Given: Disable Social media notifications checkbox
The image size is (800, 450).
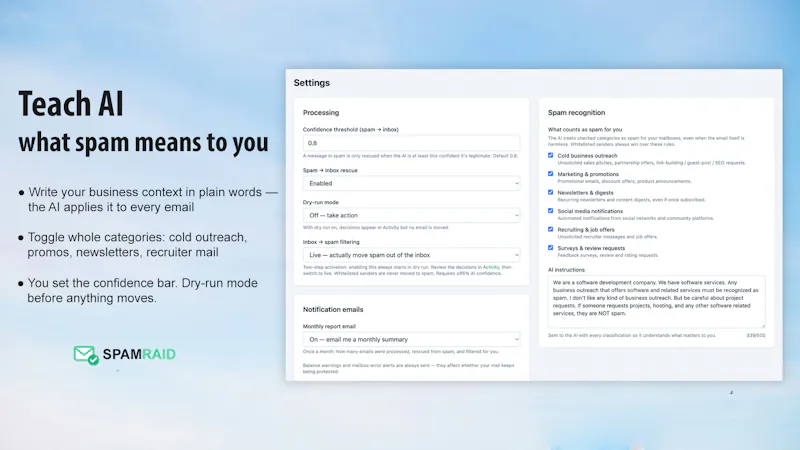Looking at the screenshot, I should point(551,211).
